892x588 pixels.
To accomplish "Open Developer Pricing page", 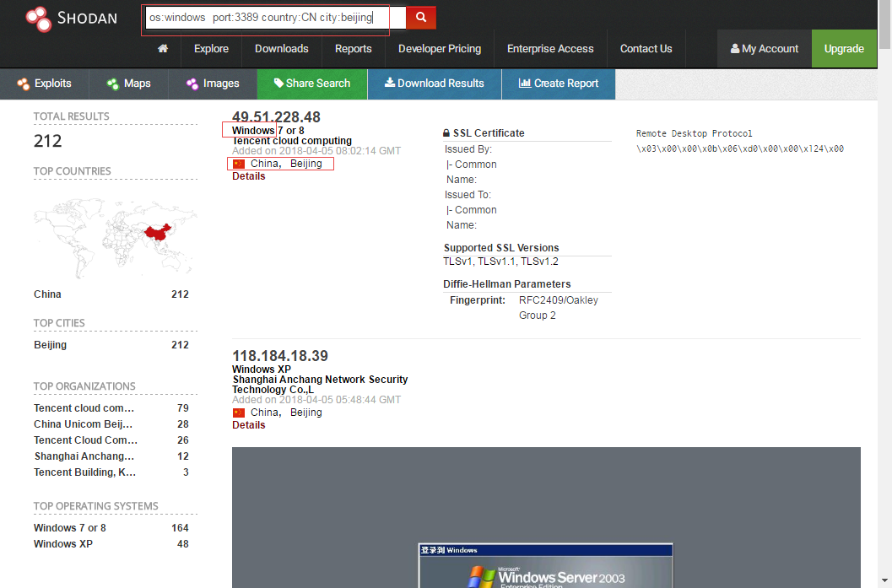I will point(440,49).
